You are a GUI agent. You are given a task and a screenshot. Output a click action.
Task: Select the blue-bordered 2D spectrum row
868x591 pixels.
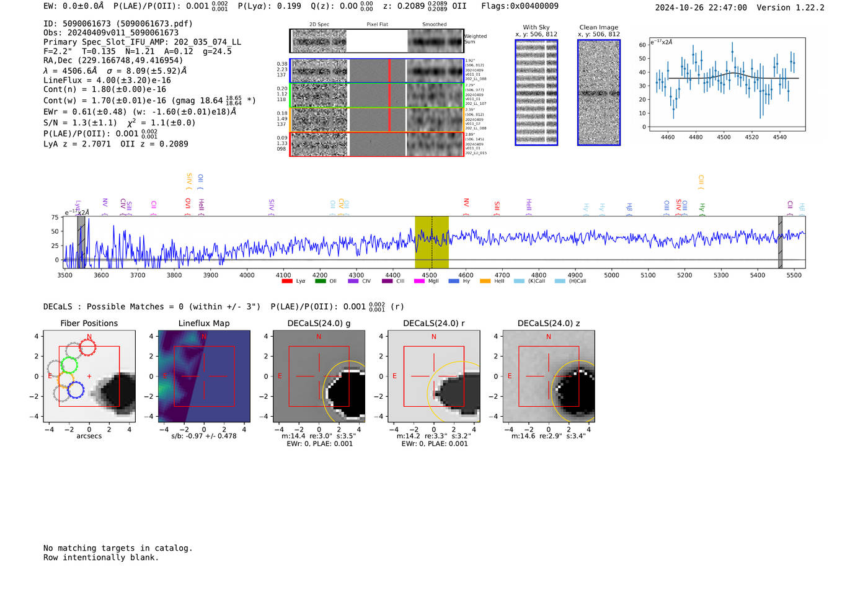click(377, 71)
